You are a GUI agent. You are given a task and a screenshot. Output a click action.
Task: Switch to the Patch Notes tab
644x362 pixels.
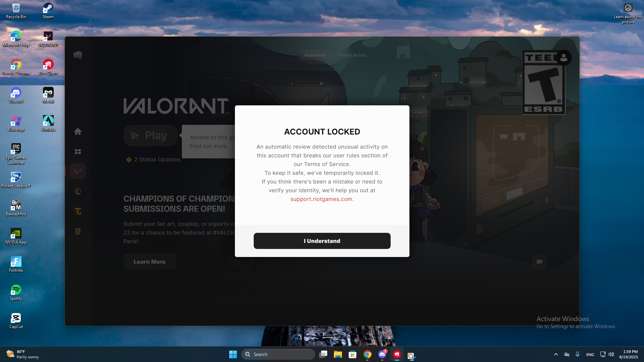click(353, 55)
